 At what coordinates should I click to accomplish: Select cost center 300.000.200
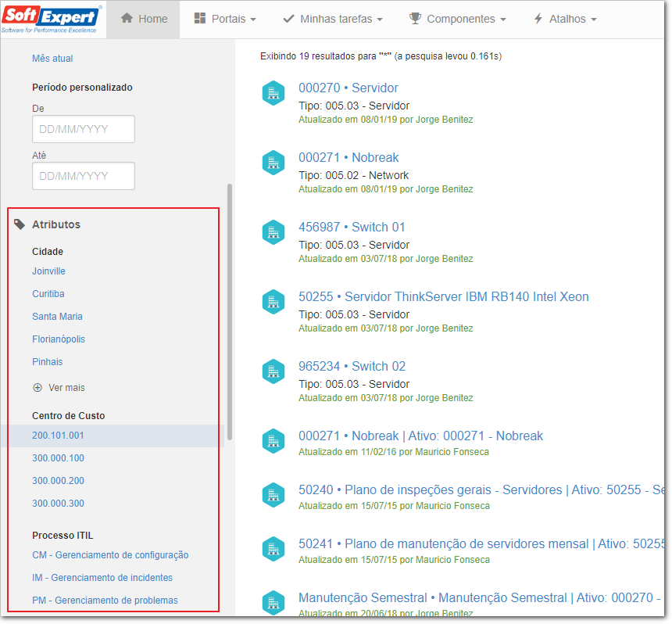coord(58,481)
